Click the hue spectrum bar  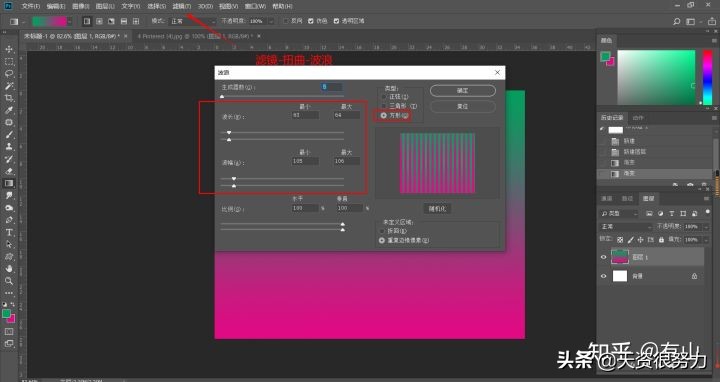(x=708, y=77)
